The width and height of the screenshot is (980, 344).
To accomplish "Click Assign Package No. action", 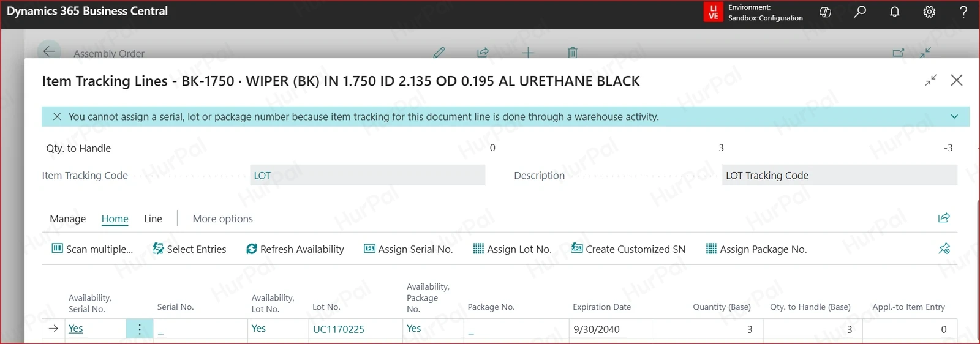I will coord(756,249).
